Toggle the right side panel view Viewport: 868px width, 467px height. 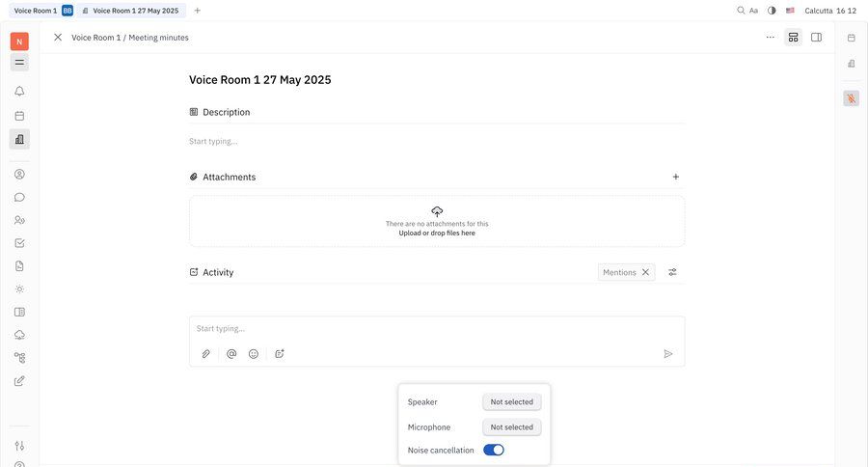pyautogui.click(x=817, y=38)
